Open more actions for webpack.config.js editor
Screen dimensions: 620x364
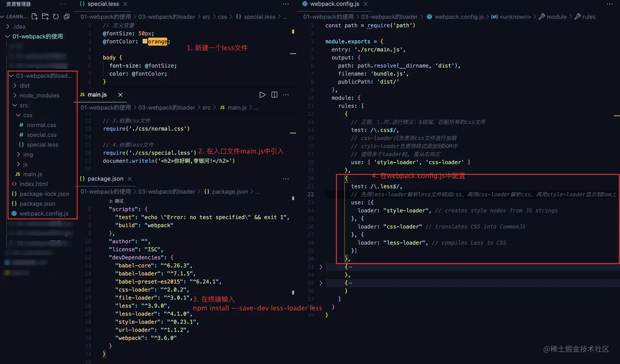point(610,4)
